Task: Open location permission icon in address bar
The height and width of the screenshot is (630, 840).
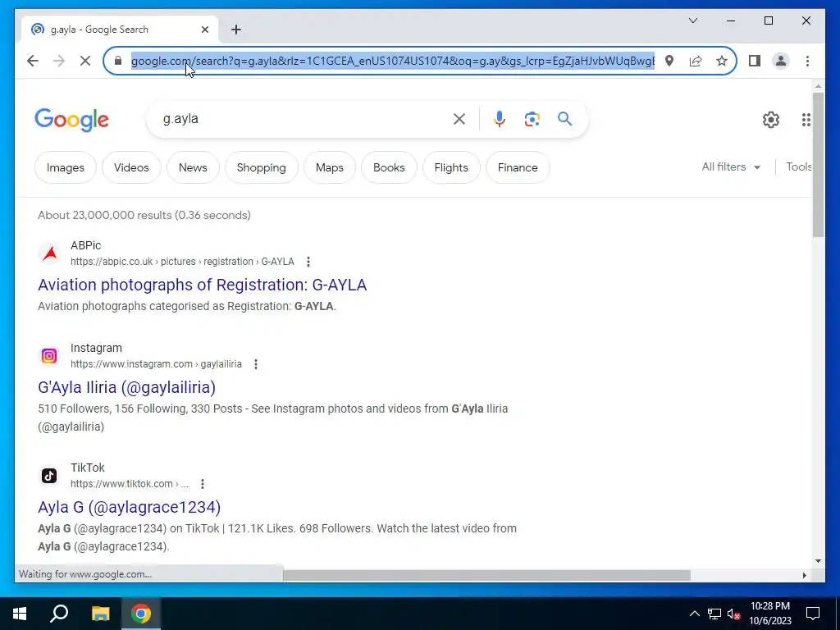Action: pyautogui.click(x=669, y=61)
